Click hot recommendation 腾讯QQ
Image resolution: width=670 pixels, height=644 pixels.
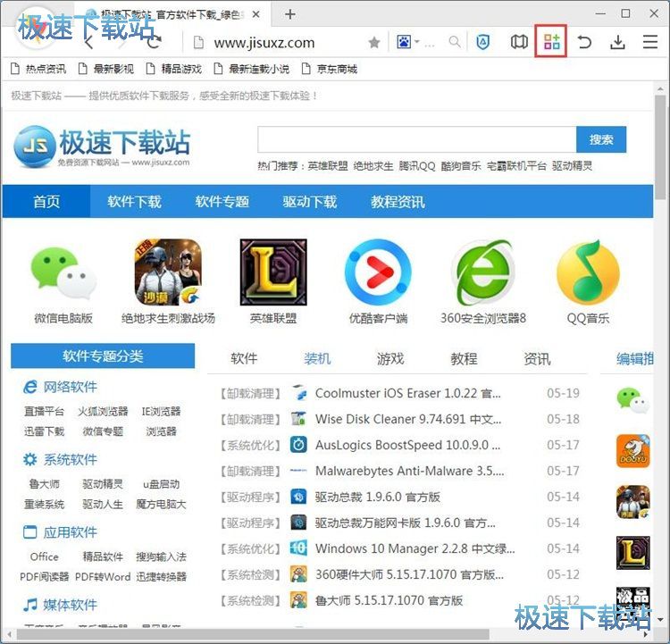click(417, 166)
